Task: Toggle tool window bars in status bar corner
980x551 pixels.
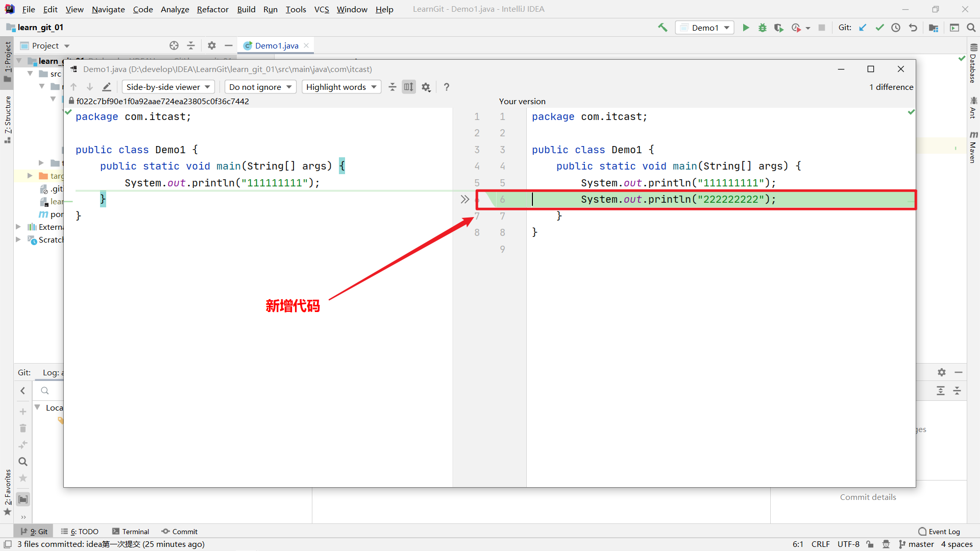Action: click(8, 544)
